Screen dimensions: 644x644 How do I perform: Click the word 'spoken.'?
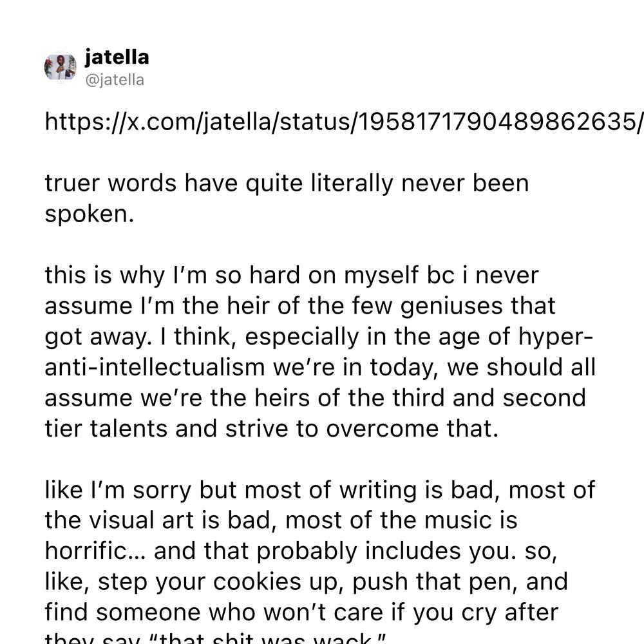90,214
